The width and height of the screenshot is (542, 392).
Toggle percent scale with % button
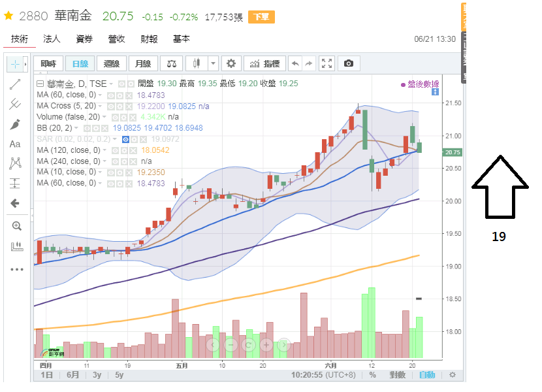[372, 375]
